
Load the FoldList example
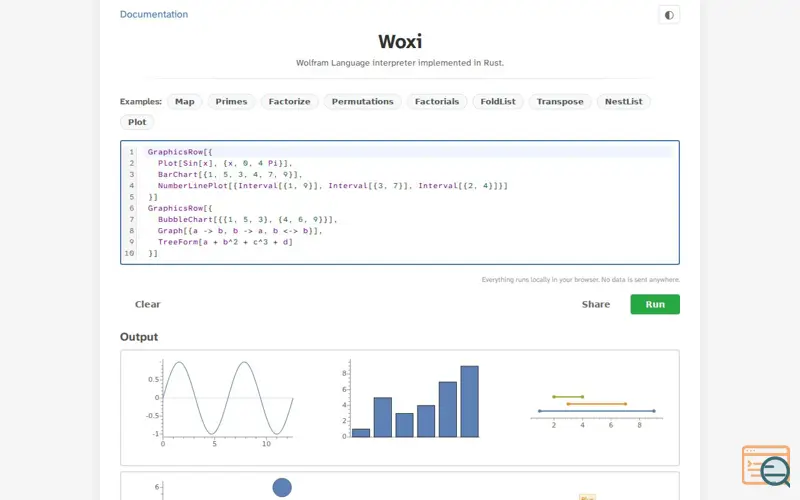pos(498,102)
